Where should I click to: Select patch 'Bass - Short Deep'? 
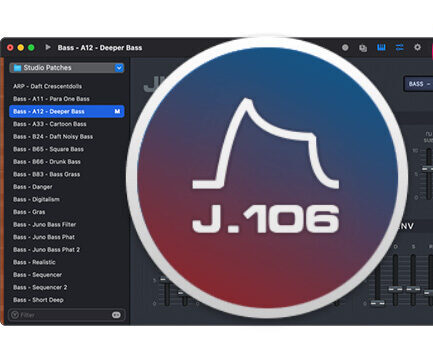[x=38, y=300]
